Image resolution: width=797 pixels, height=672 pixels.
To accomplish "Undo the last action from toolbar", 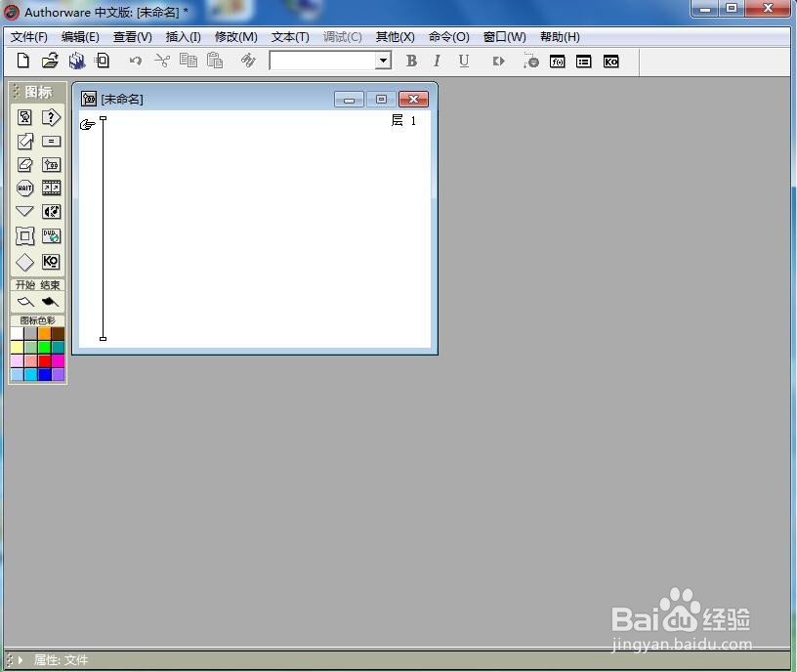I will click(135, 61).
